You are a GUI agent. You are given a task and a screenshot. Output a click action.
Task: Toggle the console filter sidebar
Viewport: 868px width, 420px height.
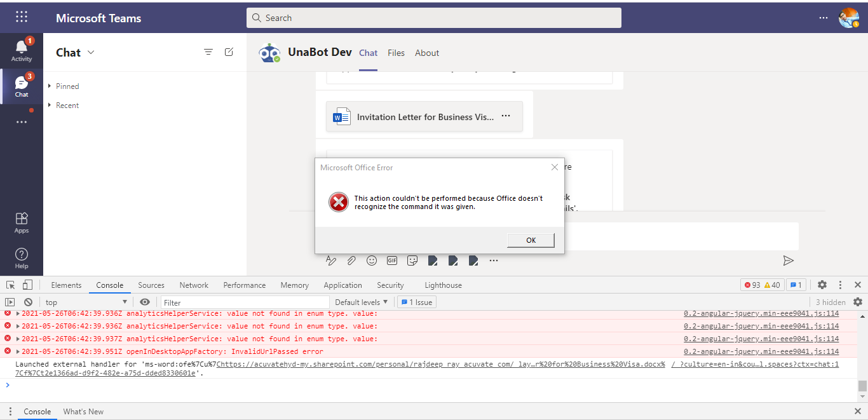tap(9, 302)
